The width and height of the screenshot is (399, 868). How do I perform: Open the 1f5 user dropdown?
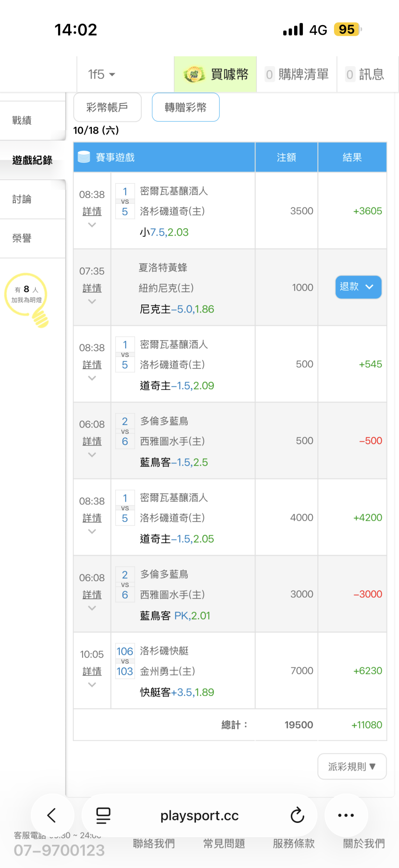102,74
